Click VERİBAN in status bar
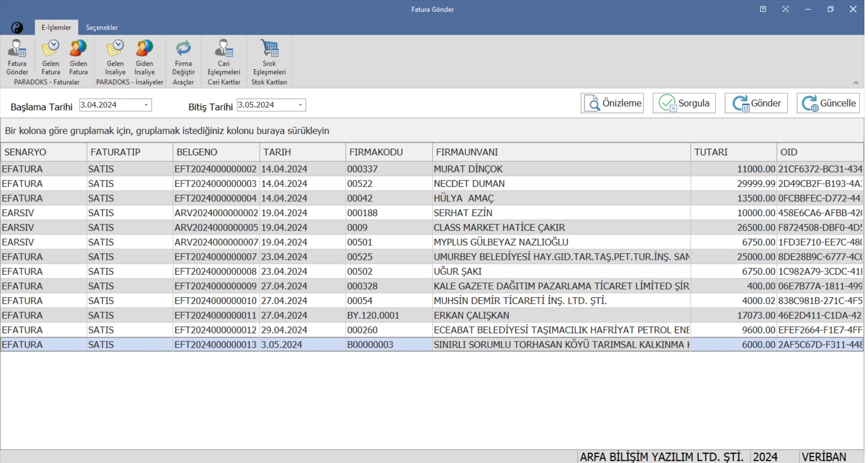Image resolution: width=868 pixels, height=463 pixels. 824,457
